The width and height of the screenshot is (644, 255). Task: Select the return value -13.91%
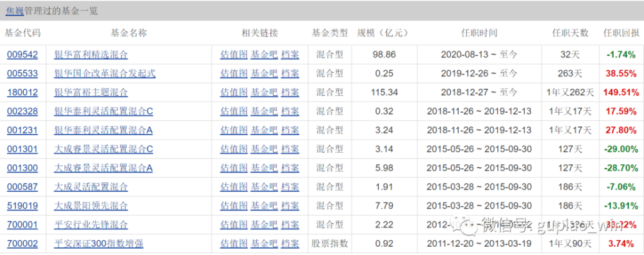point(621,205)
